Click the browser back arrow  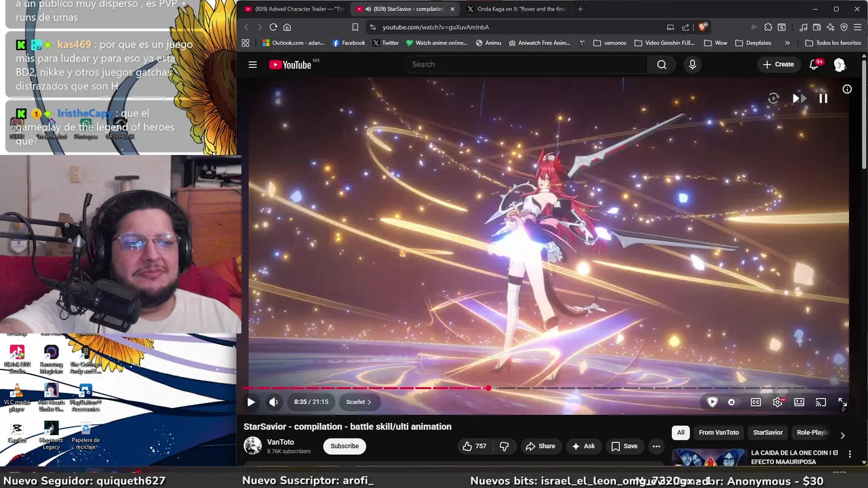tap(246, 27)
